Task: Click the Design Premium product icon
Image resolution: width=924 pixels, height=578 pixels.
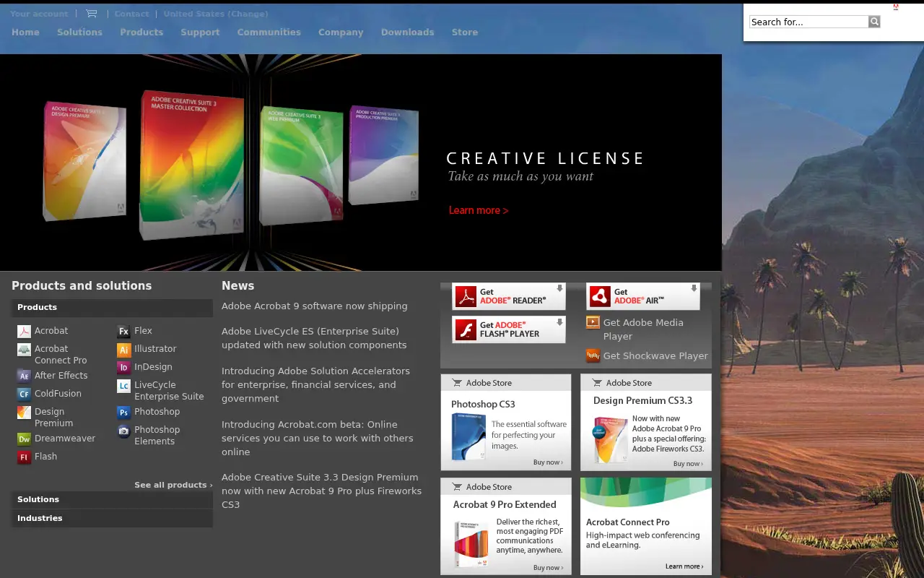Action: [24, 413]
